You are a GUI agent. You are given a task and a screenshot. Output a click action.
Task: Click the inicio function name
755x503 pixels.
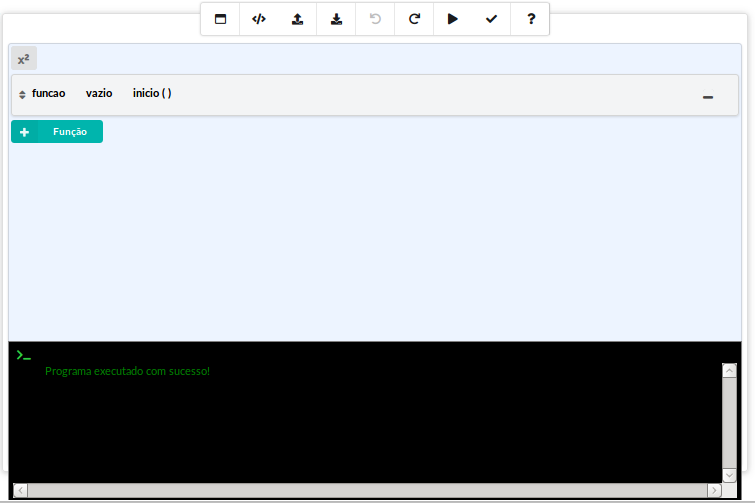(x=146, y=93)
